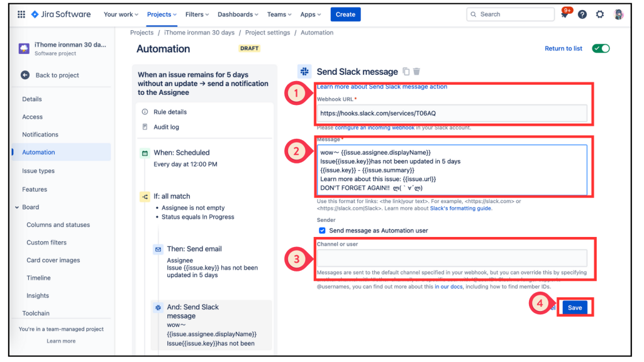The height and width of the screenshot is (362, 644).
Task: Select the And: Send Slack message step
Action: click(x=211, y=325)
